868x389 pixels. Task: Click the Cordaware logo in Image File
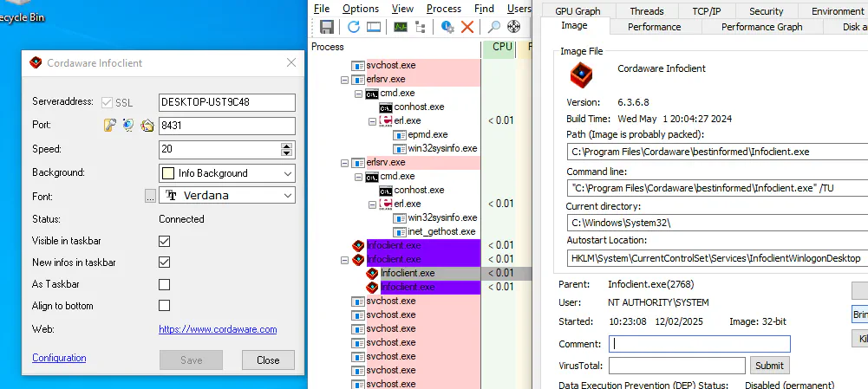(x=581, y=75)
